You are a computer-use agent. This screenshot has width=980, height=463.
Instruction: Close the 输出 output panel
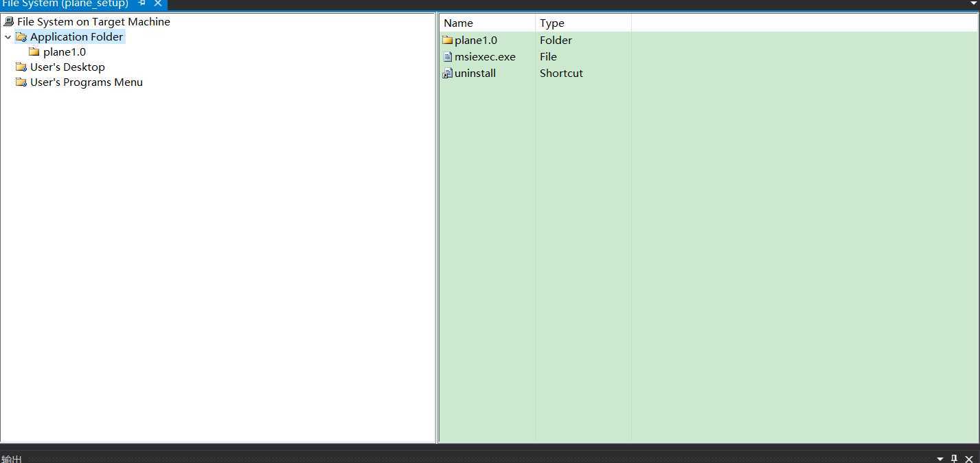pyautogui.click(x=969, y=459)
